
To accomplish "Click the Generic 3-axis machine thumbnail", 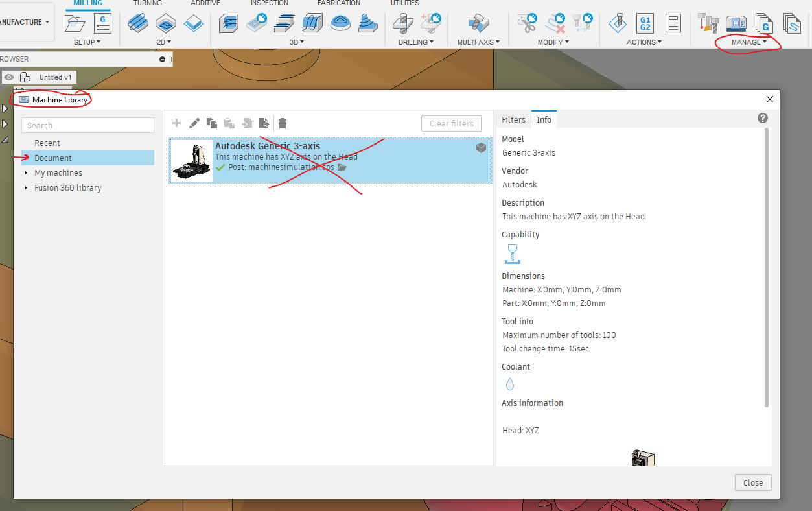I will [x=192, y=161].
